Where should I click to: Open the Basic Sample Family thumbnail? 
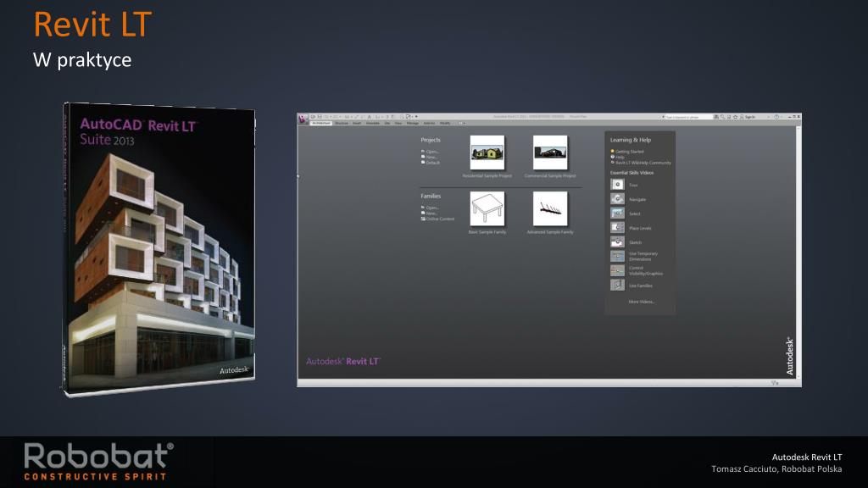(487, 208)
